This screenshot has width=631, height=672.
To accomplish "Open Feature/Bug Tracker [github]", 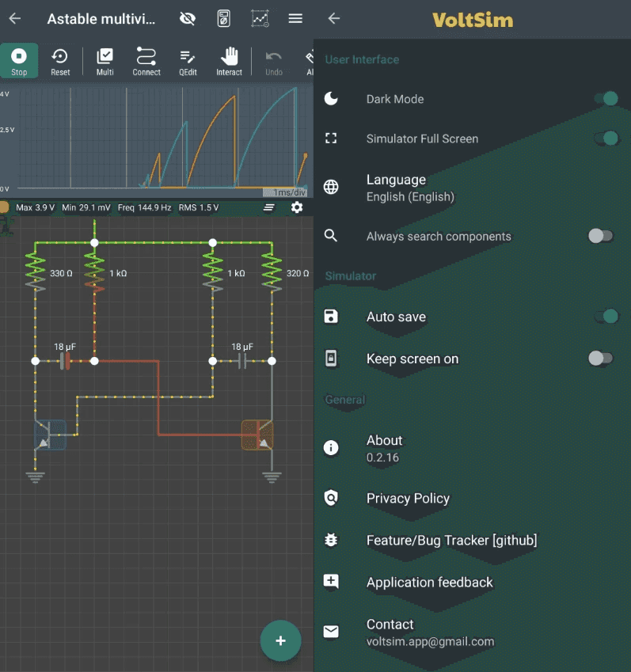I will [x=473, y=540].
